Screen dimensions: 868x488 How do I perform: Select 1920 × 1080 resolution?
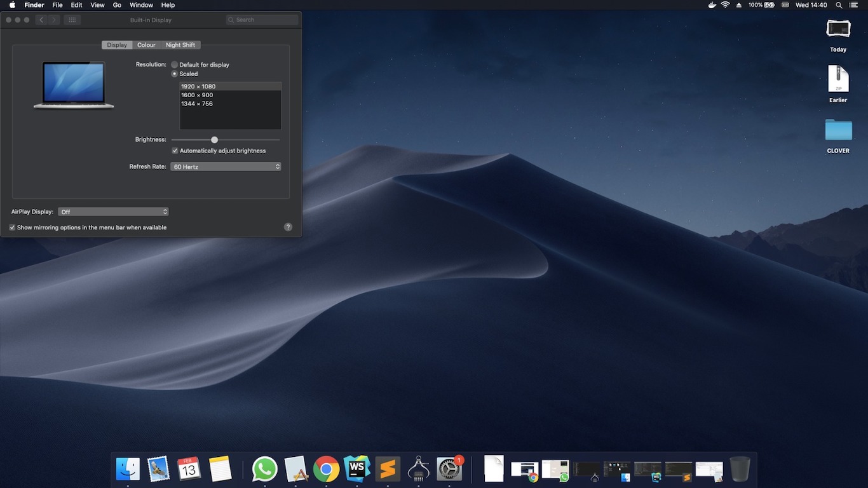click(x=230, y=86)
